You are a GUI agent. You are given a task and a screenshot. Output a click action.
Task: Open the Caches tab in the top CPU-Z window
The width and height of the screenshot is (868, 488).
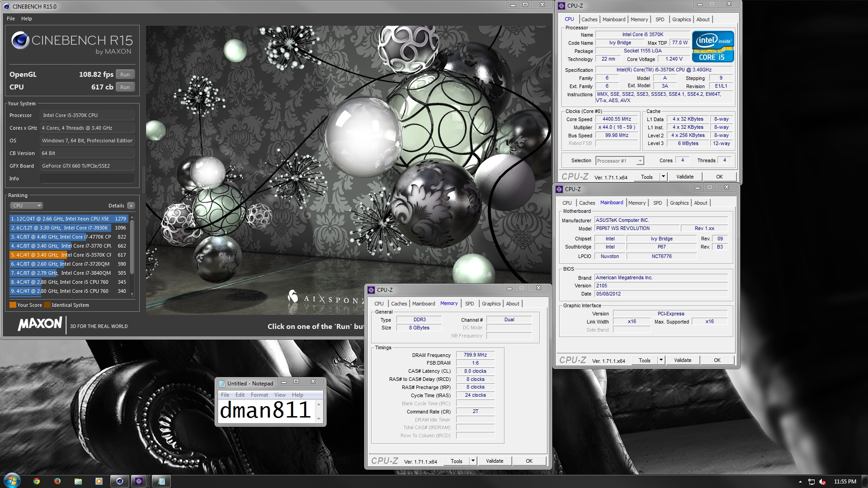[x=589, y=19]
